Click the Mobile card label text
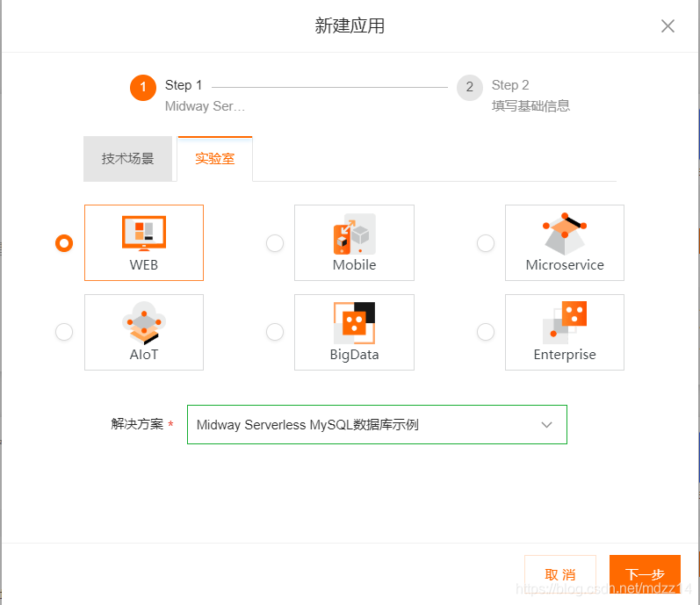This screenshot has width=700, height=605. coord(355,265)
